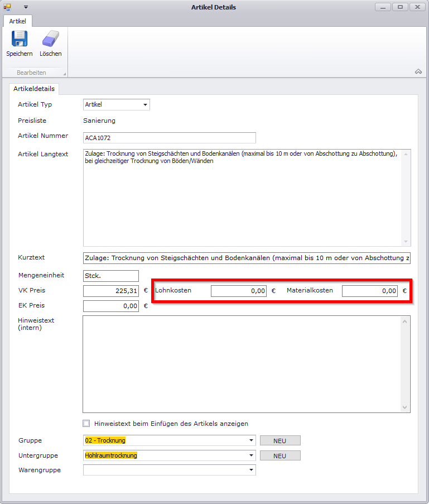
Task: Click the Speichern save icon
Action: [20, 39]
